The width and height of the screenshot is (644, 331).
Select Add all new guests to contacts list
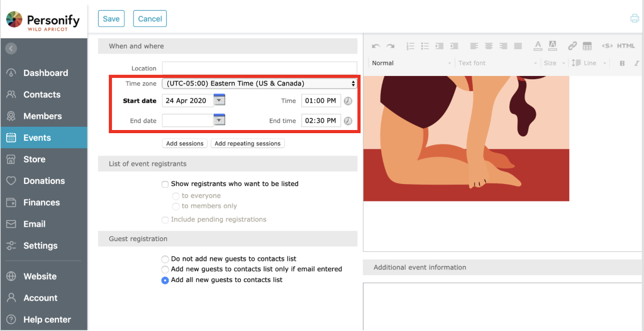[165, 280]
